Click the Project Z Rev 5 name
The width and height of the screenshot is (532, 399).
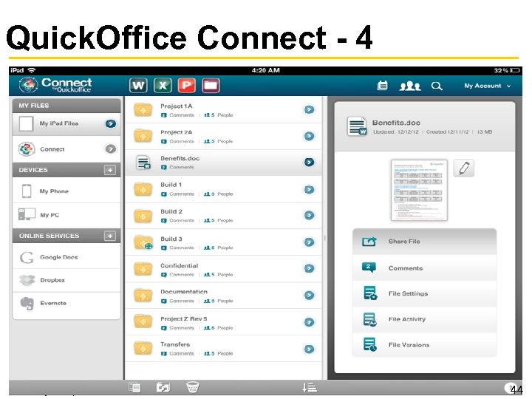coord(183,318)
